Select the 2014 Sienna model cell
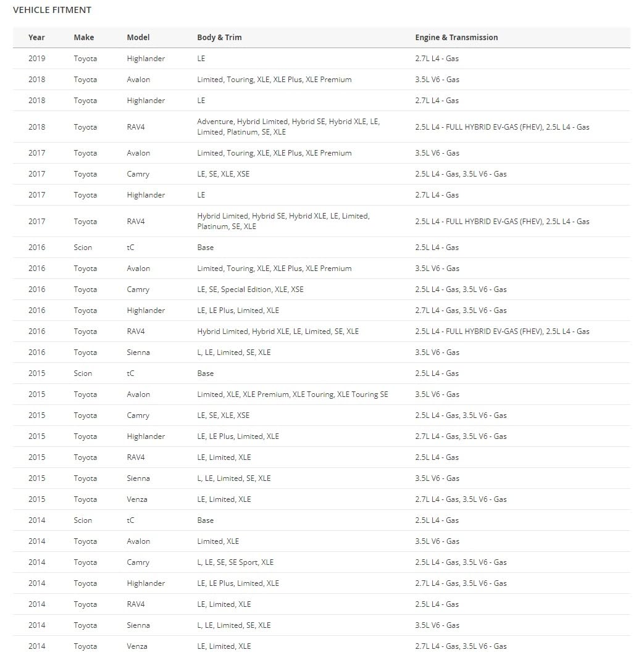Image resolution: width=644 pixels, height=655 pixels. 138,625
